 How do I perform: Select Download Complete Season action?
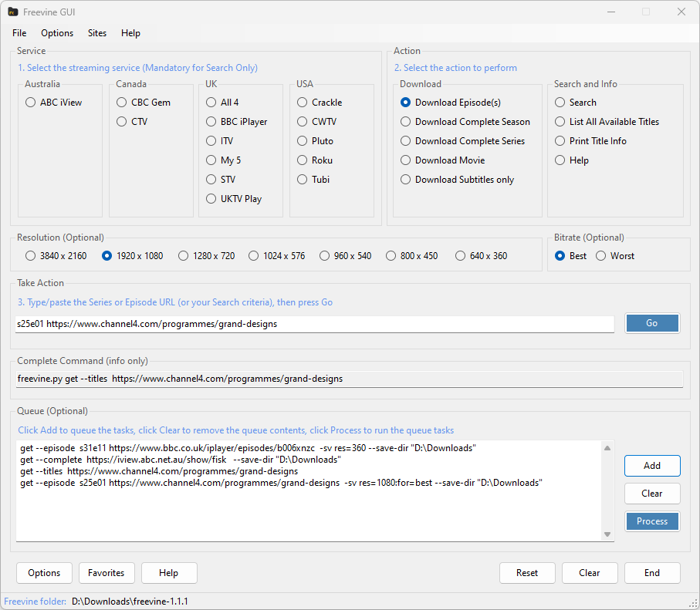tap(406, 122)
